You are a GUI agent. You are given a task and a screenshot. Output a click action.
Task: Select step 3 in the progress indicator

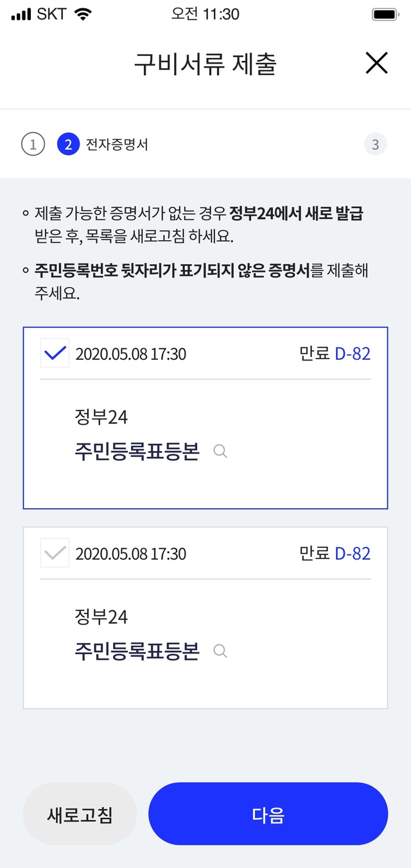coord(376,144)
